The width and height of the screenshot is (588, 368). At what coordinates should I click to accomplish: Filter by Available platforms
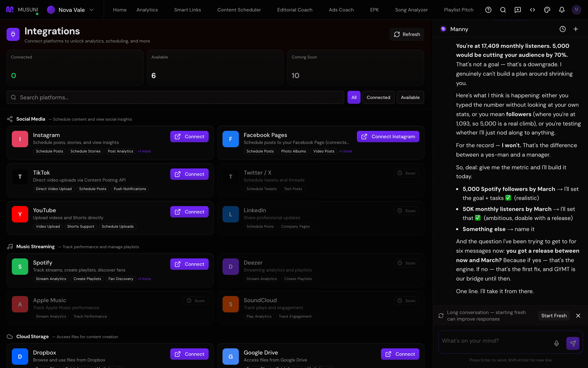(x=410, y=97)
